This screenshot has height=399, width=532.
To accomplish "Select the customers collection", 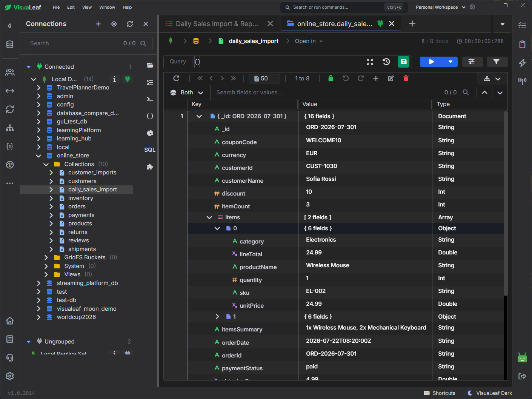I will pos(82,181).
